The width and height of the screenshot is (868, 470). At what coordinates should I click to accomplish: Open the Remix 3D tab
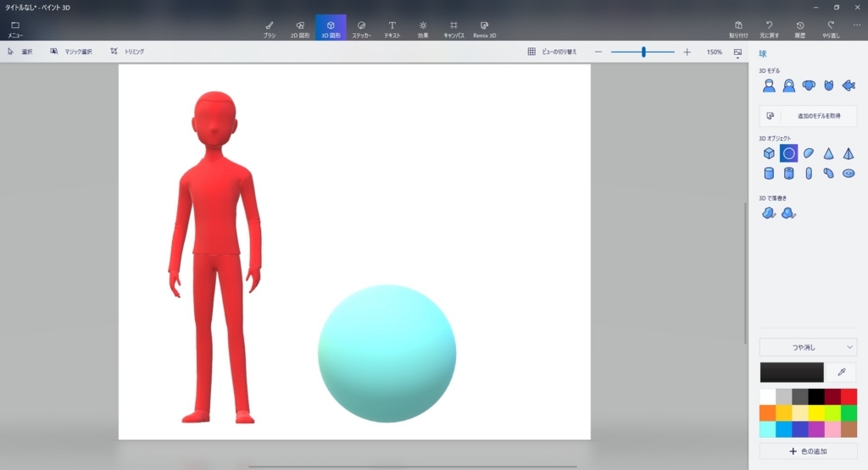tap(484, 30)
